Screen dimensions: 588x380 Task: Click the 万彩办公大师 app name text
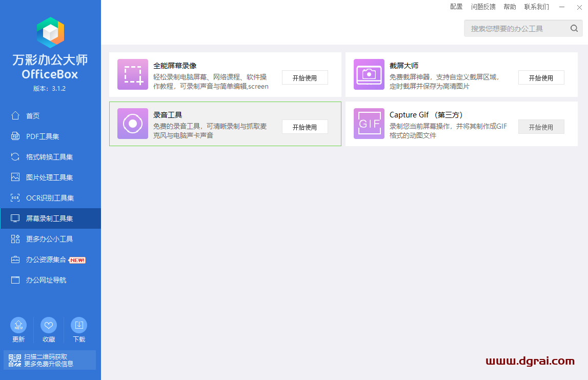[50, 59]
